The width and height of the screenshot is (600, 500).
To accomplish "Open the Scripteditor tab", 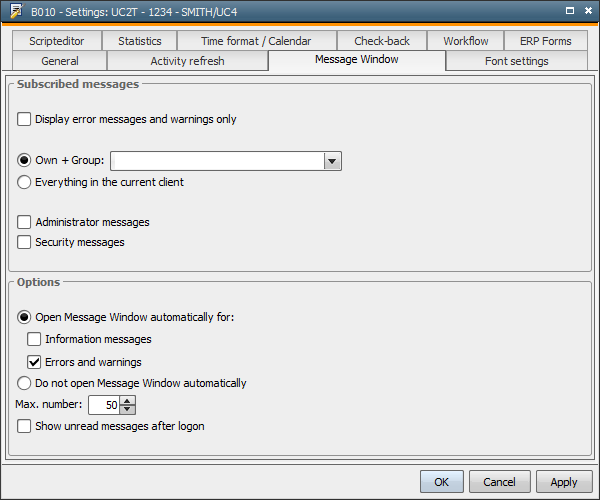I will (x=57, y=41).
